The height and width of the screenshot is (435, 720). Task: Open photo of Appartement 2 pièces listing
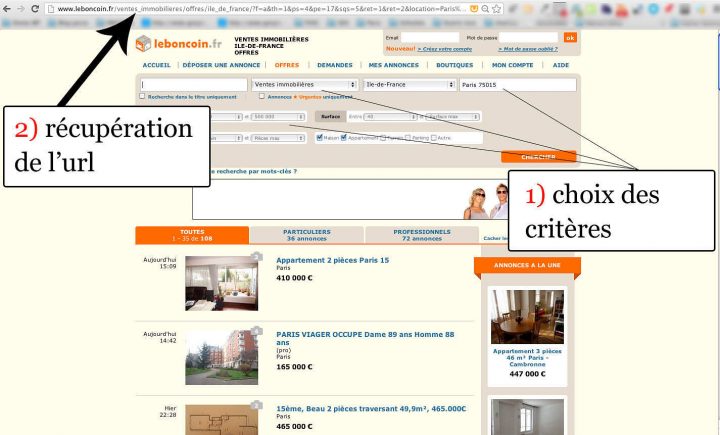coord(221,283)
